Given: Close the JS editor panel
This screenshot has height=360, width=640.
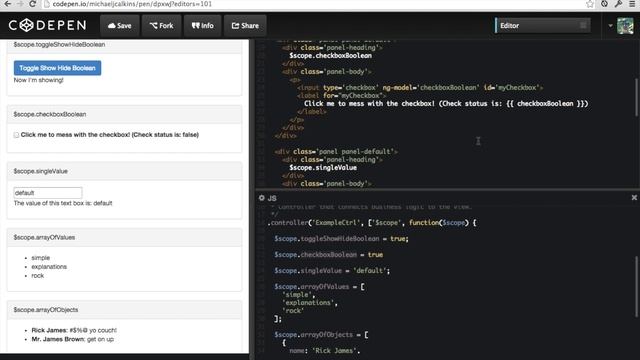Looking at the screenshot, I should click(x=634, y=198).
